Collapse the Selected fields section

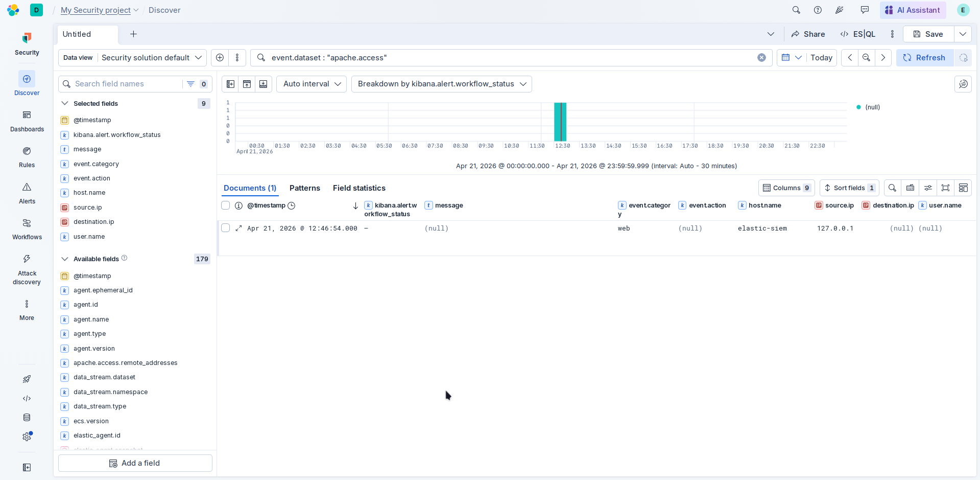click(65, 103)
